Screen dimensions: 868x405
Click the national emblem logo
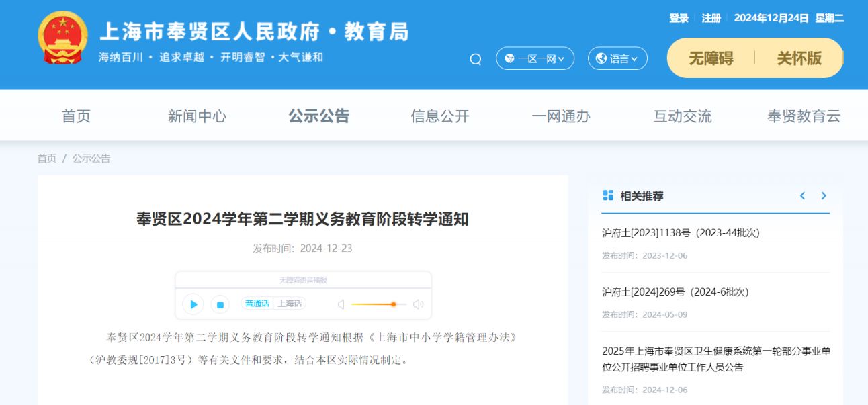[63, 38]
